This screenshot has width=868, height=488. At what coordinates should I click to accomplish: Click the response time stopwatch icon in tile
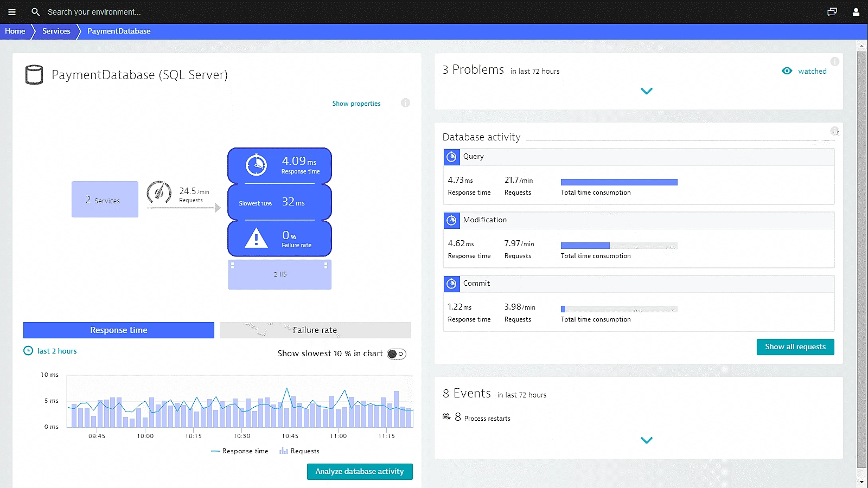256,165
